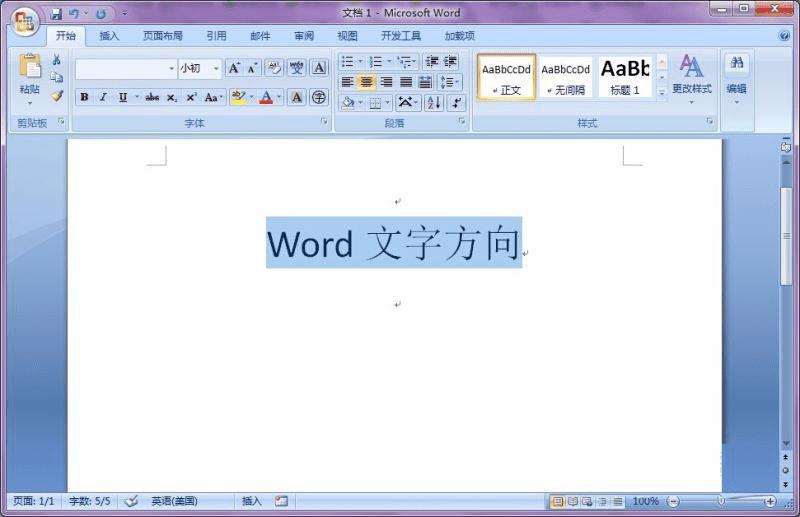Click 更改样式 button
The width and height of the screenshot is (800, 517).
691,79
